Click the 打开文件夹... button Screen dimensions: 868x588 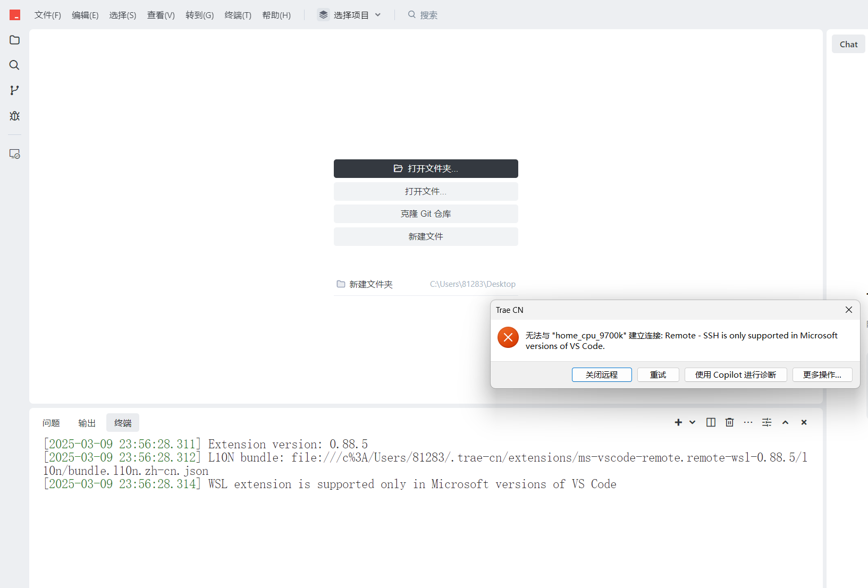[426, 168]
